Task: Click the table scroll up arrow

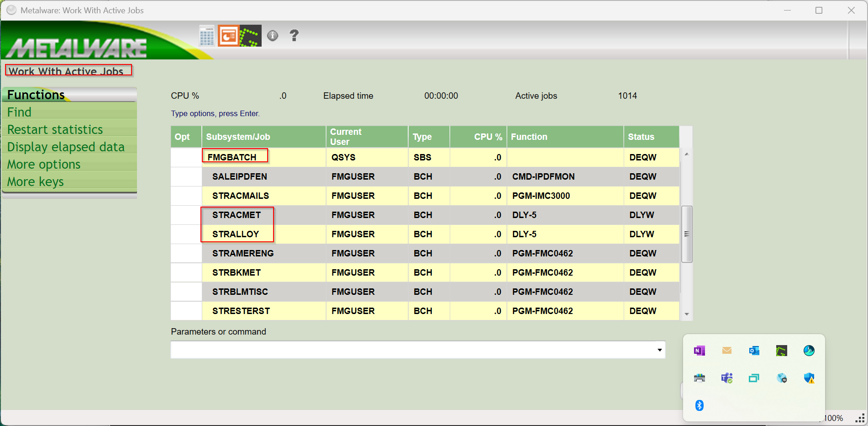Action: tap(686, 154)
